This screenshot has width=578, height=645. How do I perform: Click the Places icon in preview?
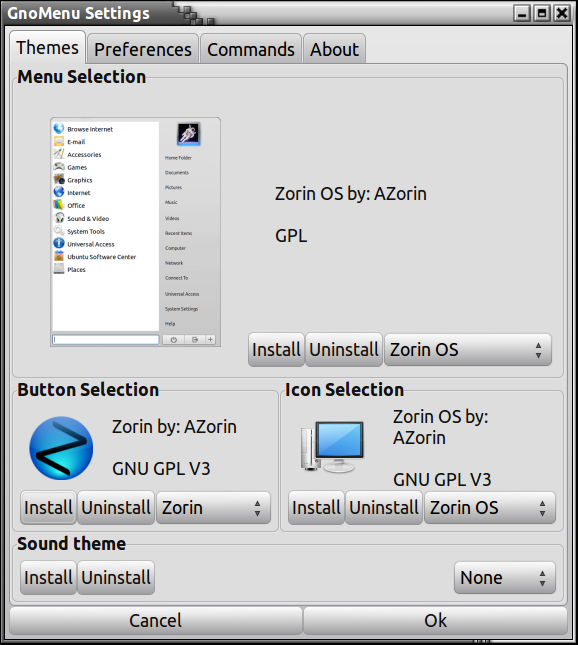[59, 269]
